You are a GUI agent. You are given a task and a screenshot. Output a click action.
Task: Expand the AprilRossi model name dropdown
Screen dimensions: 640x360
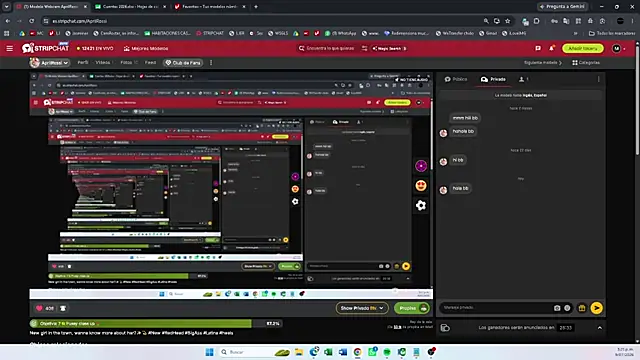click(49, 63)
